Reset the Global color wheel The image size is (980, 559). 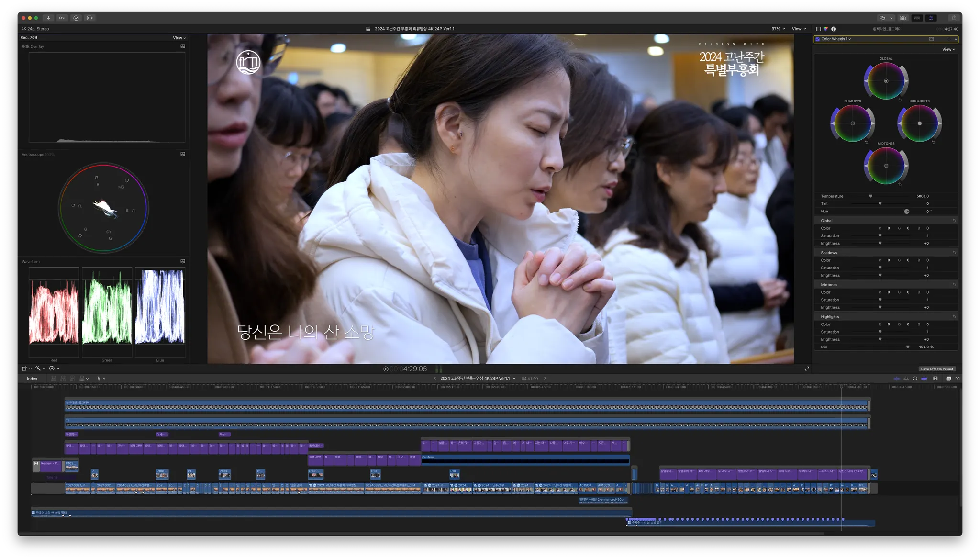pyautogui.click(x=900, y=100)
